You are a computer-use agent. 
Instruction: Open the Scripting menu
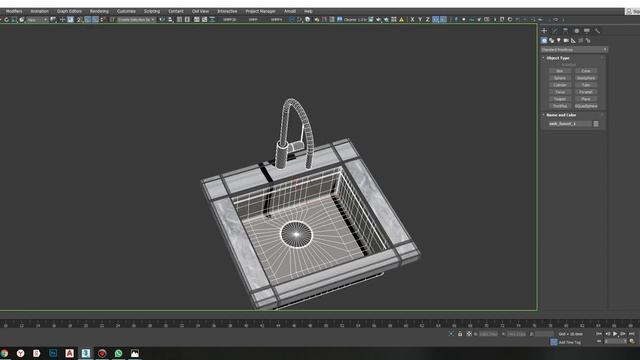point(152,11)
